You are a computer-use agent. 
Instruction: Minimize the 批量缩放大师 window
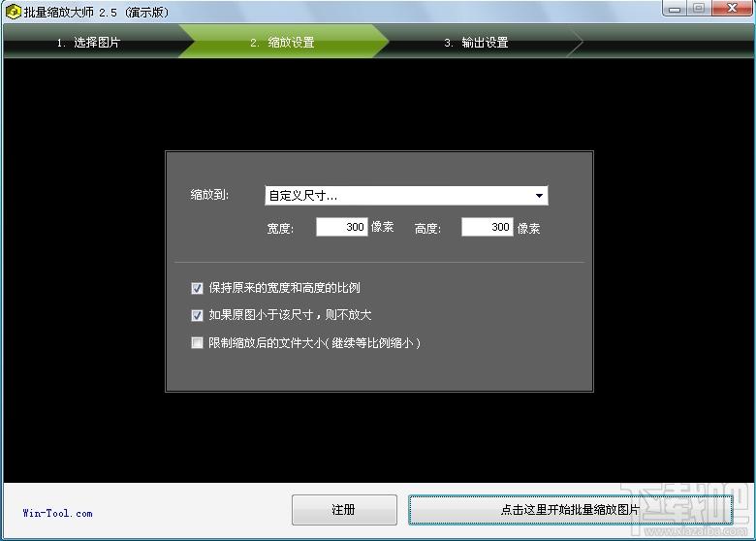click(675, 9)
